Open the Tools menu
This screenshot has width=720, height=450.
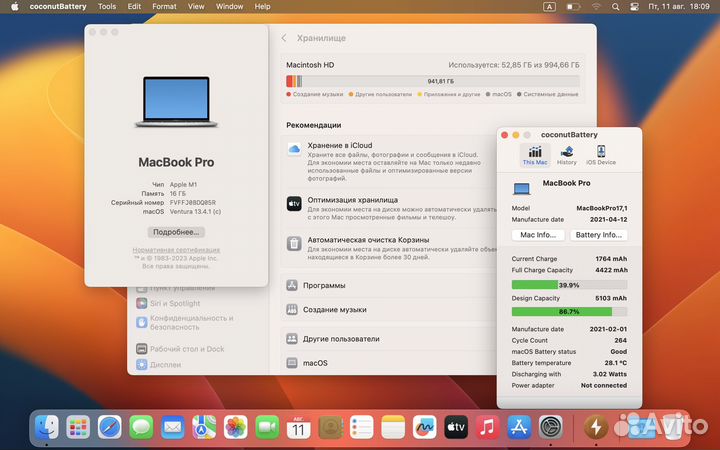pos(107,6)
